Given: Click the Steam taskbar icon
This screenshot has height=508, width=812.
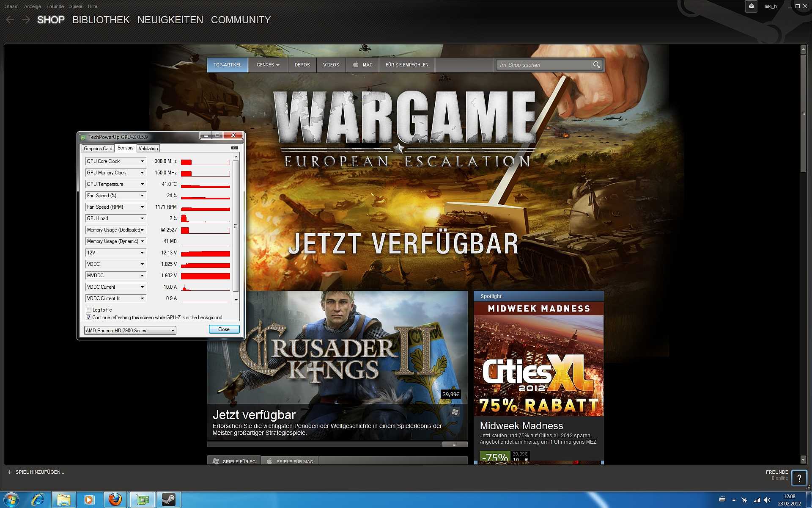Looking at the screenshot, I should click(x=169, y=500).
